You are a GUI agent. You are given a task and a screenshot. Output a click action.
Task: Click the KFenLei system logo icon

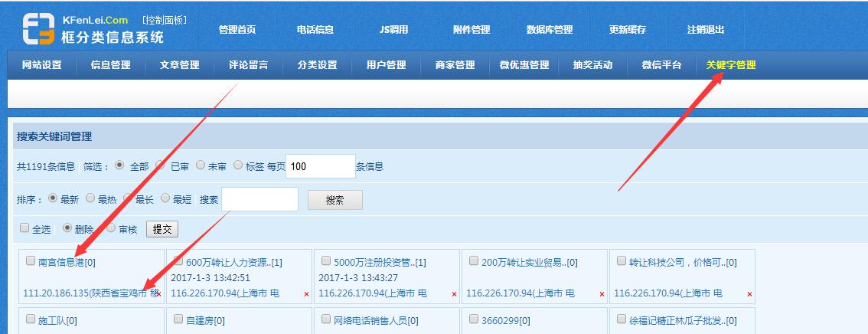(x=38, y=29)
